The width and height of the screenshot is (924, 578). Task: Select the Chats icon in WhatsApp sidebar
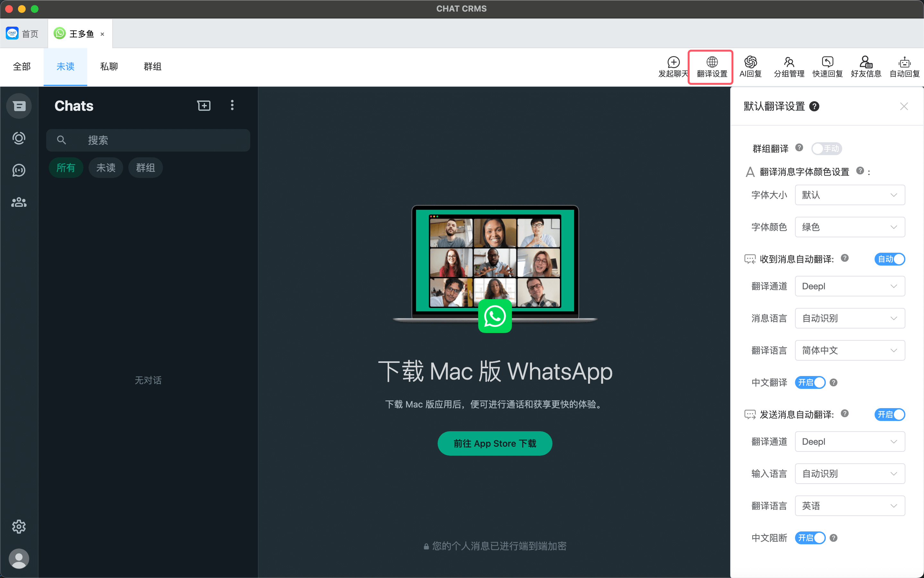click(19, 106)
